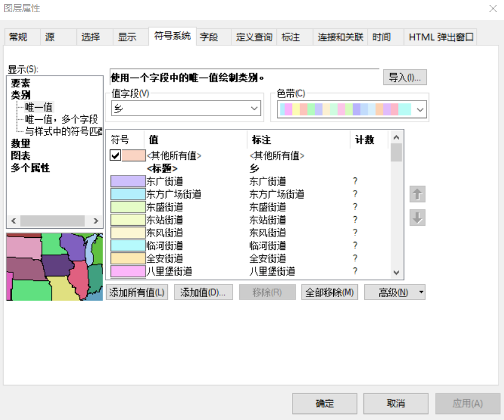Toggle the <其他所有值> checkbox
Image resolution: width=504 pixels, height=420 pixels.
[x=115, y=156]
